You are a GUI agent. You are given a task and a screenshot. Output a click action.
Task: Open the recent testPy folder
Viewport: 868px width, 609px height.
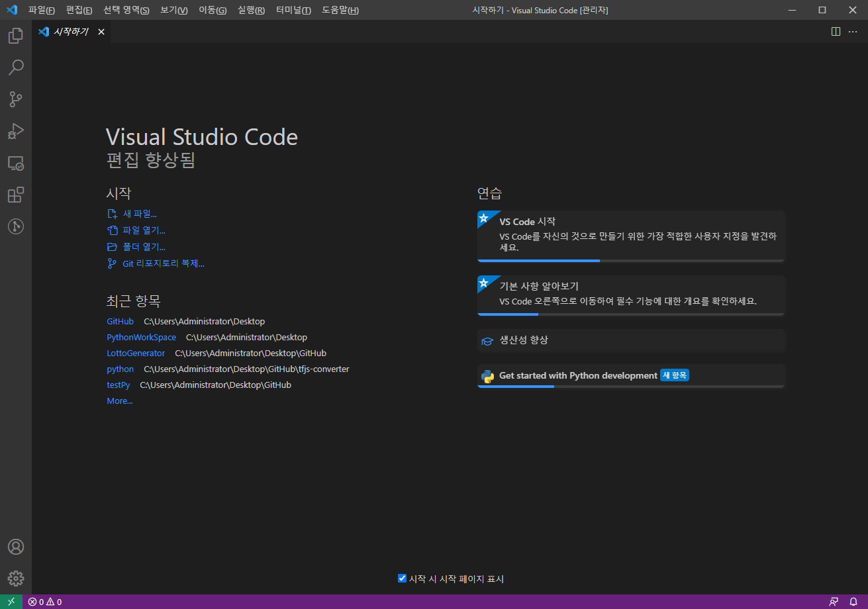118,385
